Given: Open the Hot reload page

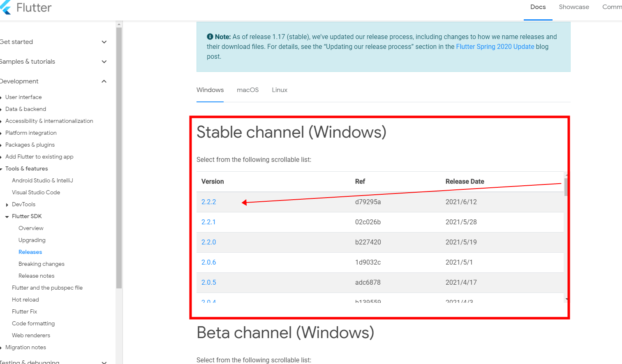Looking at the screenshot, I should (x=25, y=300).
